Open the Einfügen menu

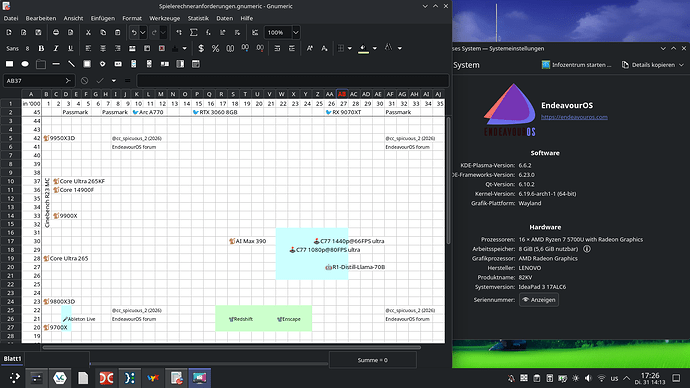[103, 18]
